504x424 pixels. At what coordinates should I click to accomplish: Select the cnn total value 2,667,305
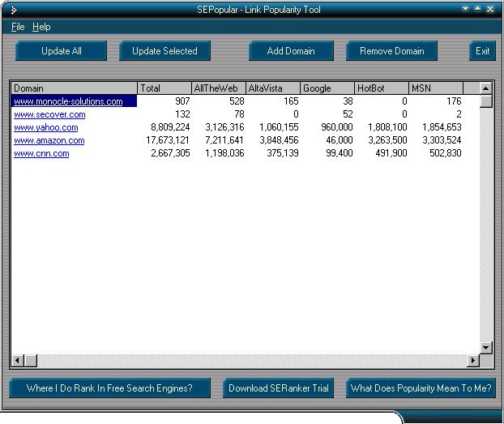point(170,153)
